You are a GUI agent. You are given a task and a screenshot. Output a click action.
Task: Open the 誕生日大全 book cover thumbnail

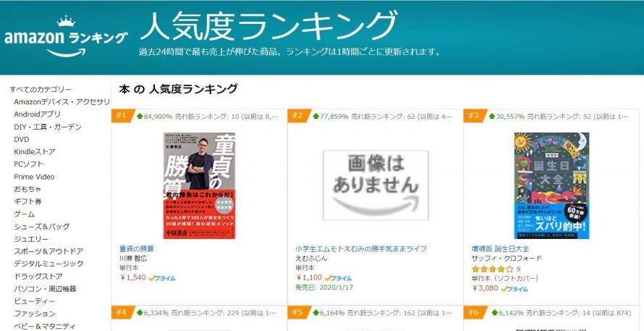[551, 185]
